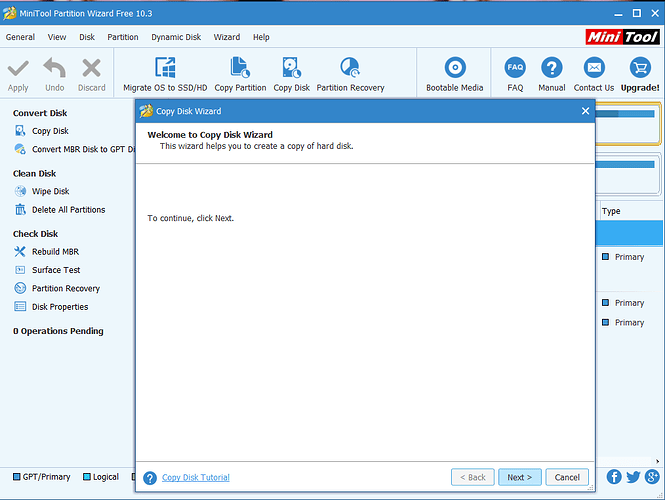Viewport: 665px width, 500px height.
Task: Click the Type column header
Action: point(611,211)
